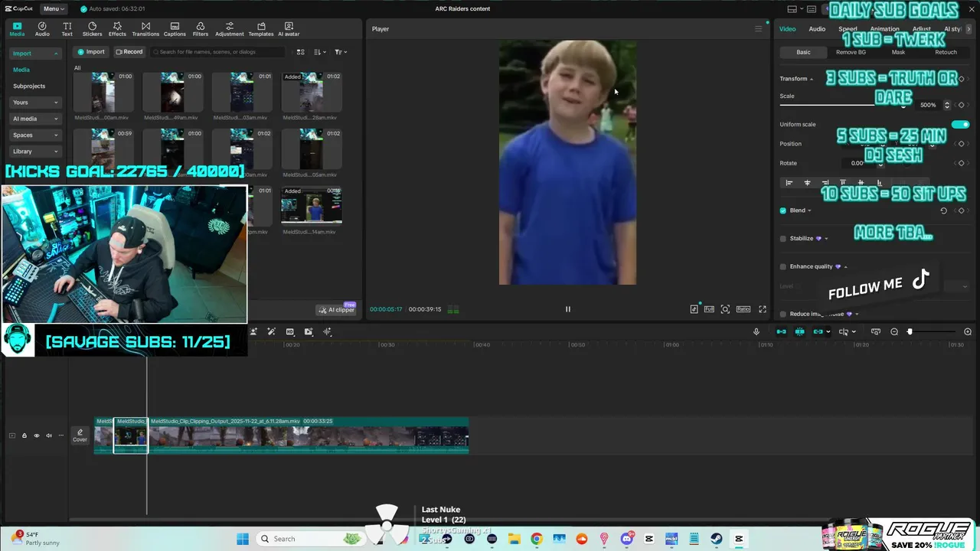Open the Audio panel tab
This screenshot has width=980, height=551.
[42, 29]
